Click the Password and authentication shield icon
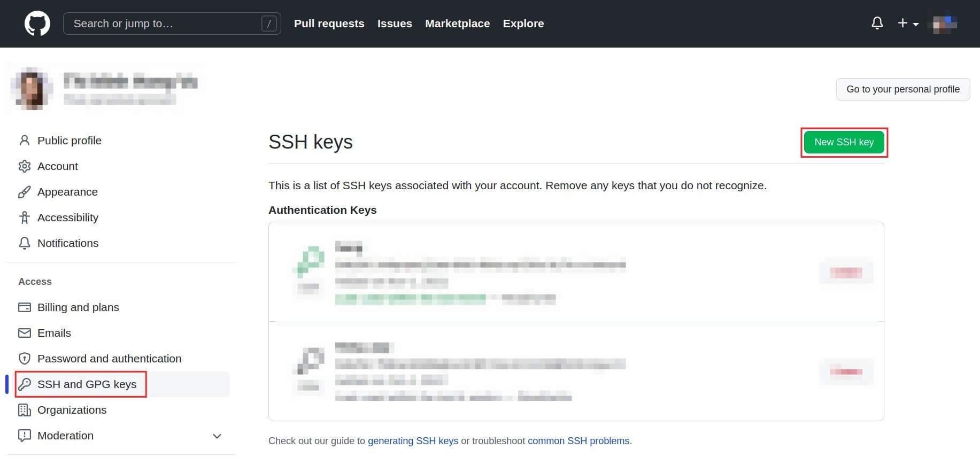The width and height of the screenshot is (980, 457). coord(25,359)
